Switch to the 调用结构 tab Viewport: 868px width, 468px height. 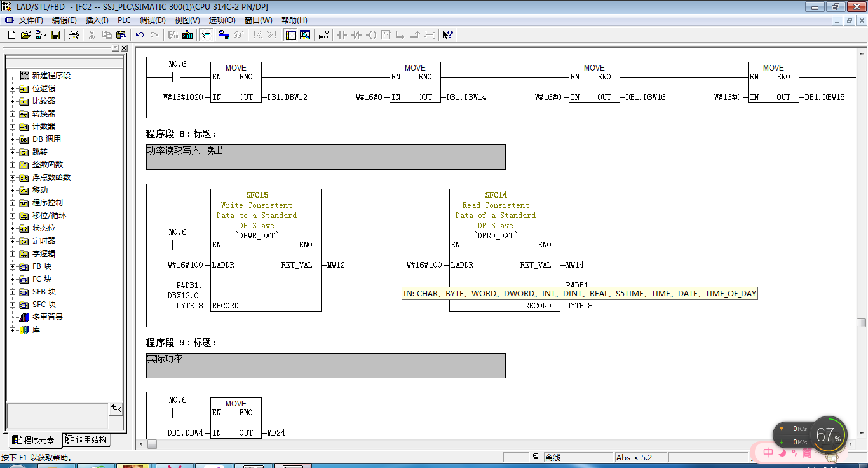(x=86, y=440)
